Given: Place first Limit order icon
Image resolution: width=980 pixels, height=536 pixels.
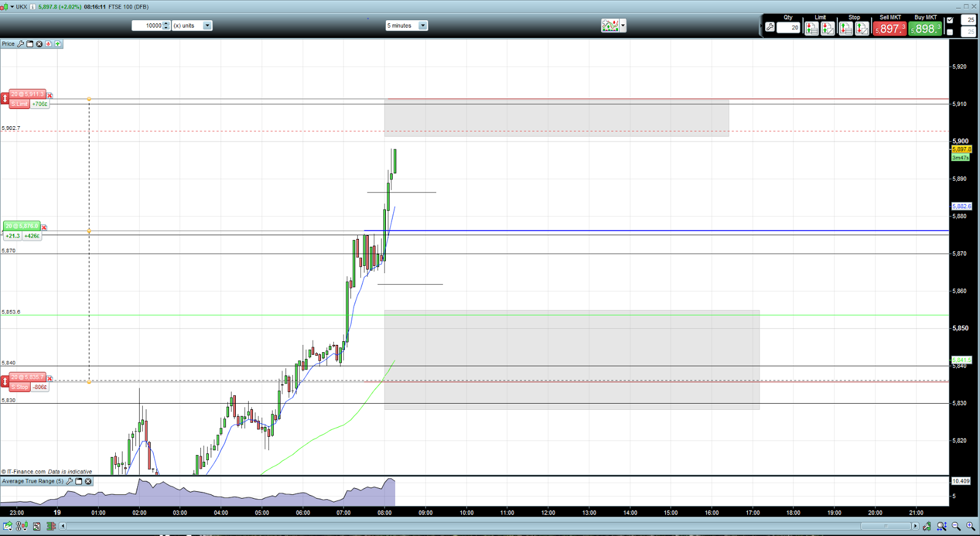Looking at the screenshot, I should tap(812, 28).
